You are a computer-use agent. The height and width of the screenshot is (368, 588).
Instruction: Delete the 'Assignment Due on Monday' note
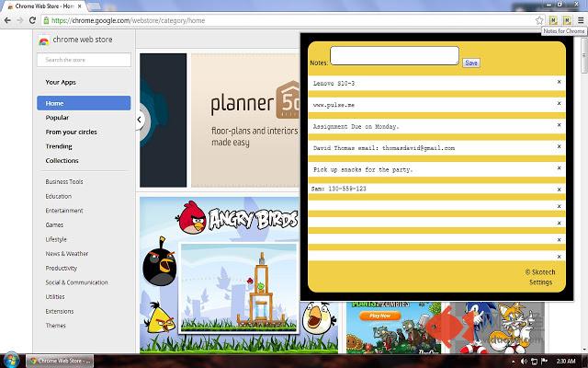point(559,125)
